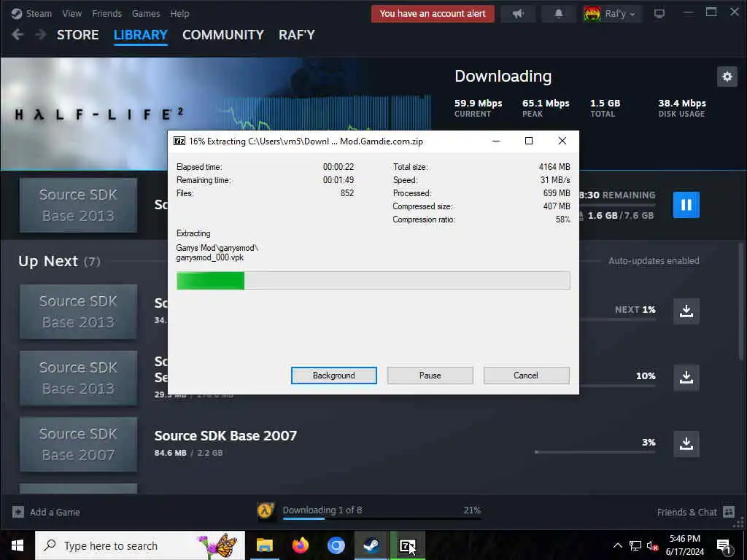
Task: Open the Windows Start menu
Action: pos(18,545)
